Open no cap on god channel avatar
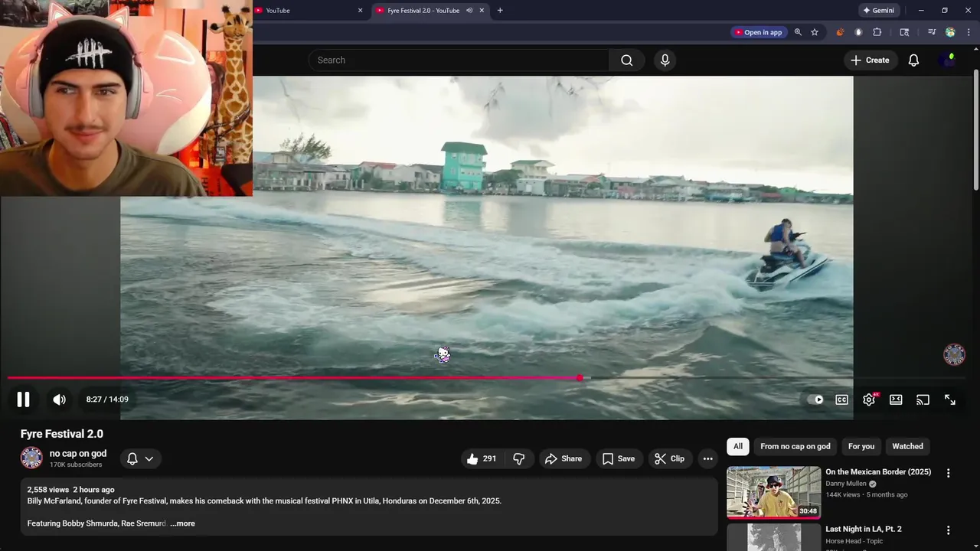The image size is (980, 551). click(x=31, y=458)
